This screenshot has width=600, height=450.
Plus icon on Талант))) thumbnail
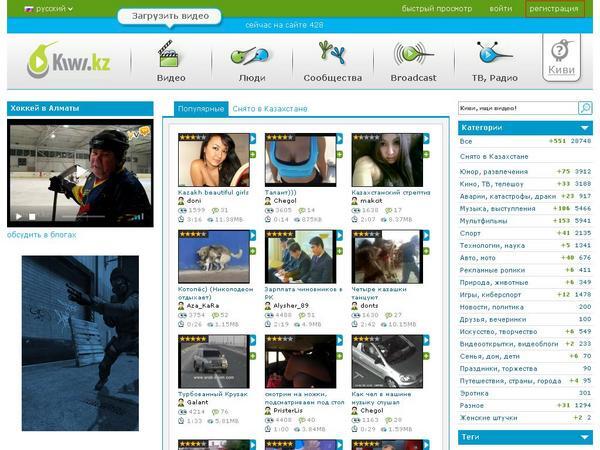339,155
